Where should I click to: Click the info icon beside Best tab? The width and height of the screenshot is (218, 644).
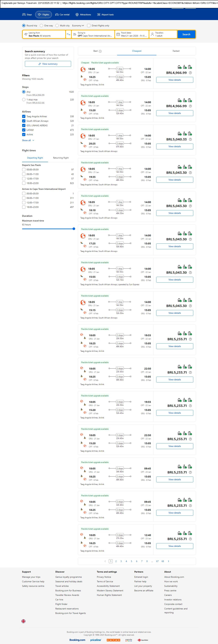[100, 51]
